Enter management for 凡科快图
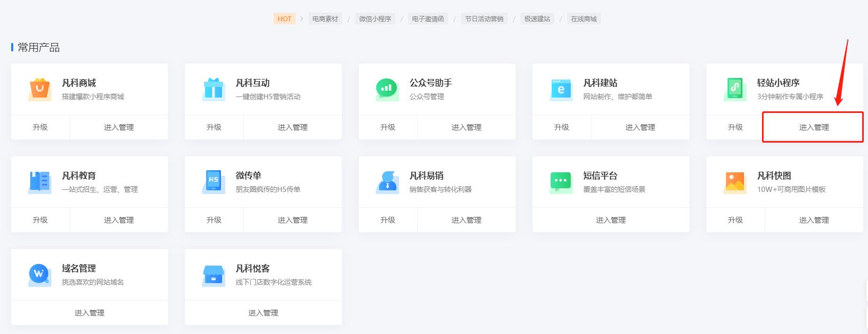868x334 pixels. point(814,220)
